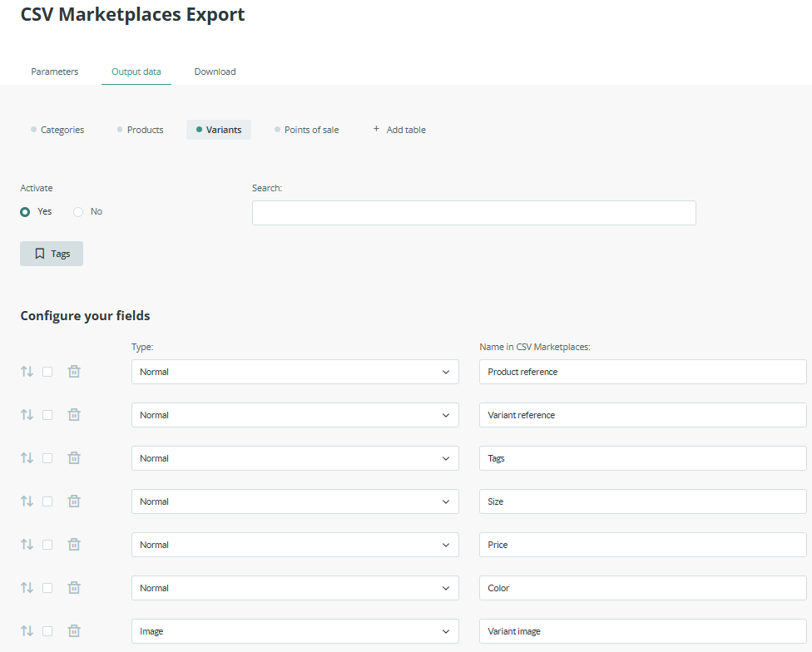The width and height of the screenshot is (812, 652).
Task: Click the reorder arrows for Color row
Action: [x=27, y=588]
